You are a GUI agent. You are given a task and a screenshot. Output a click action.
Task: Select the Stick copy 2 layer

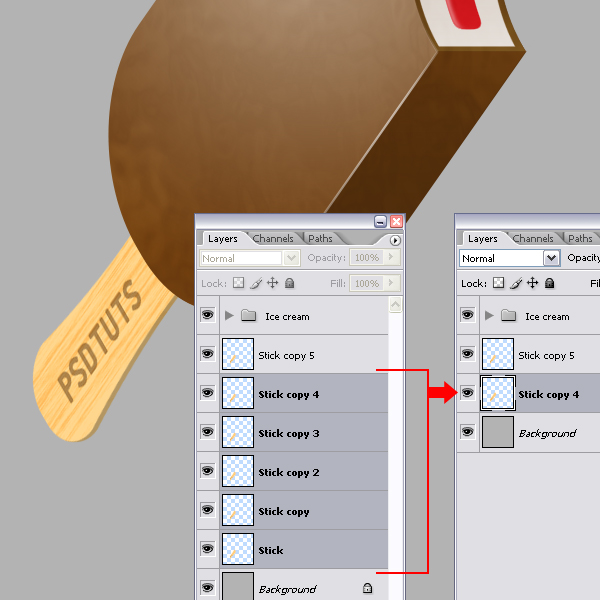point(304,471)
